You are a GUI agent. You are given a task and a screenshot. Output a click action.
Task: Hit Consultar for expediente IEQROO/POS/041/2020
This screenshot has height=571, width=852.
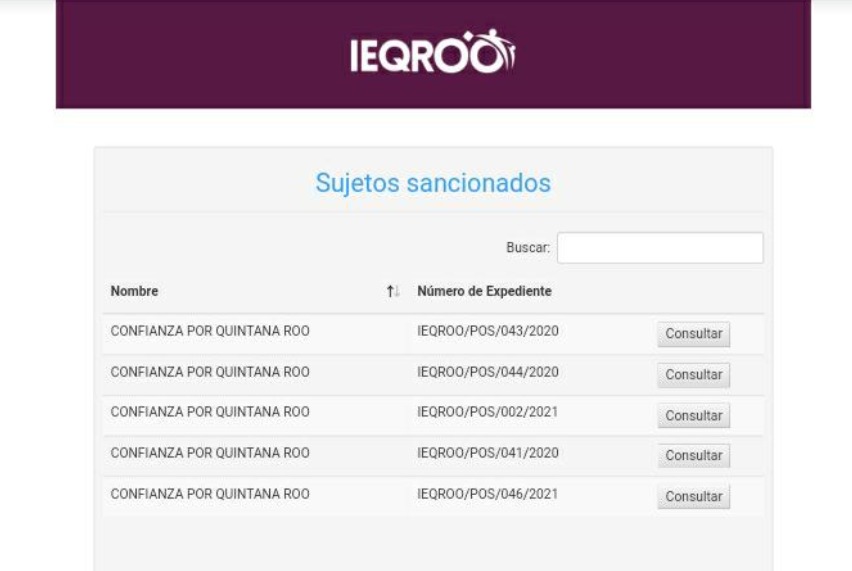pyautogui.click(x=693, y=456)
